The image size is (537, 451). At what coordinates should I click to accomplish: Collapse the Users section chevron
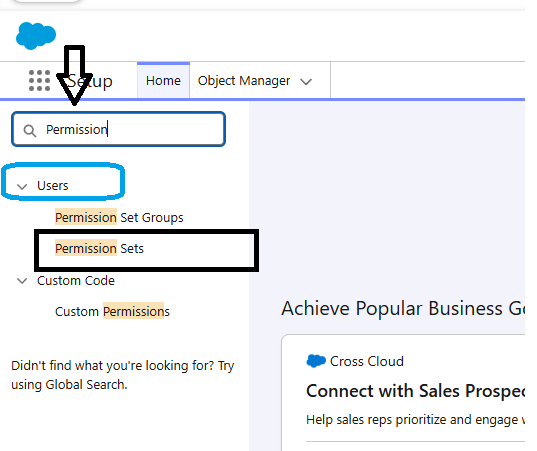(22, 186)
